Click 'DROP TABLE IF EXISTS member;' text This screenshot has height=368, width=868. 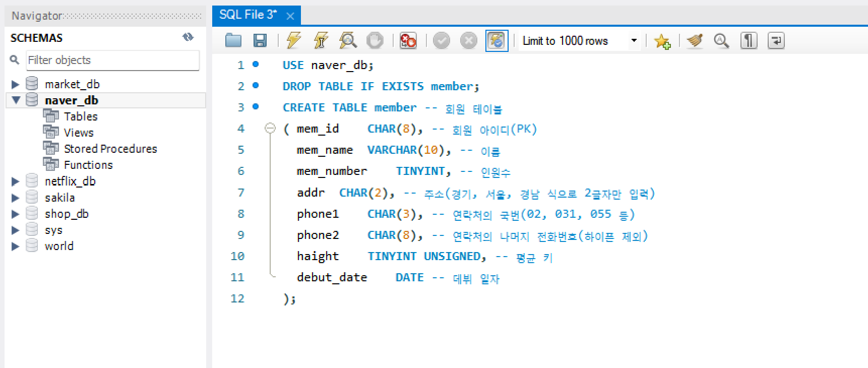click(x=381, y=86)
